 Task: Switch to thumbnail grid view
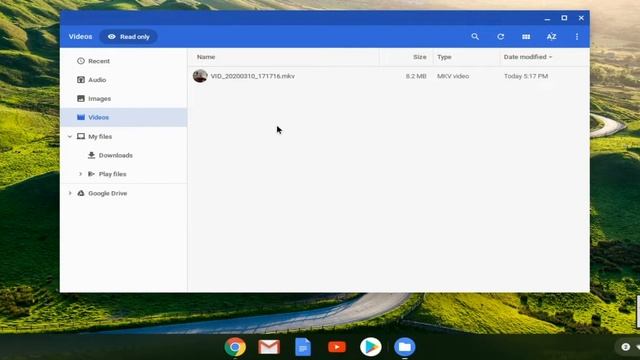point(526,37)
